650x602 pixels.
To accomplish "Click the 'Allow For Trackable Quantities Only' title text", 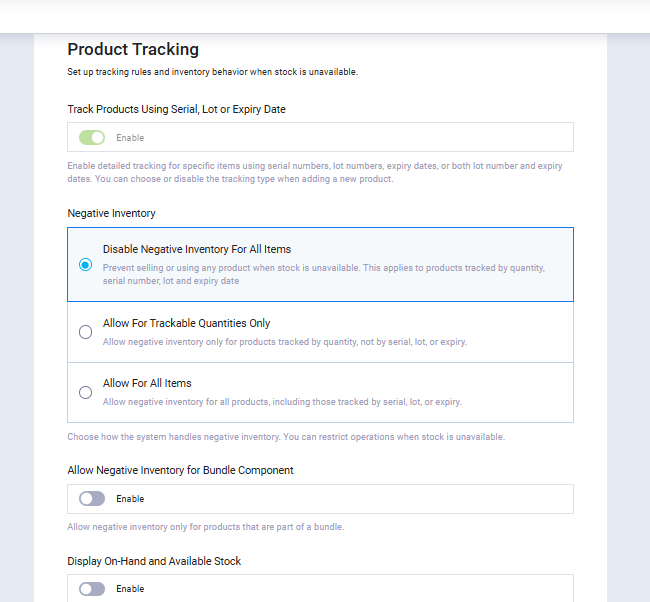I will (186, 323).
